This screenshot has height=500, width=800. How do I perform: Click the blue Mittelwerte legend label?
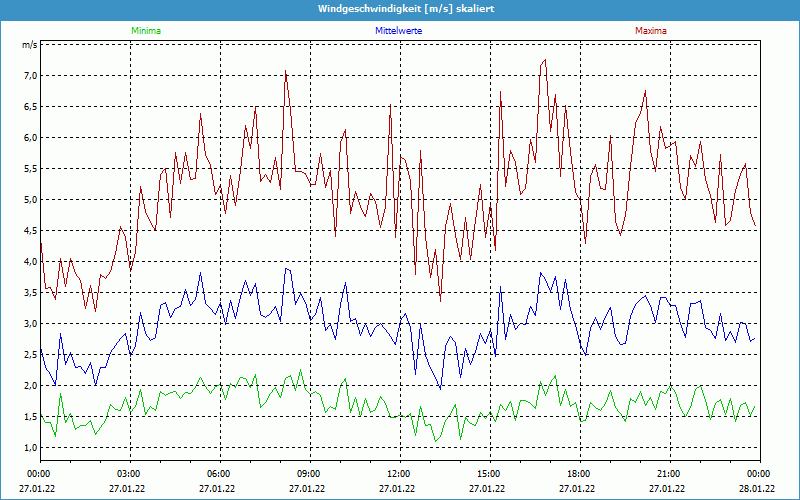(399, 31)
